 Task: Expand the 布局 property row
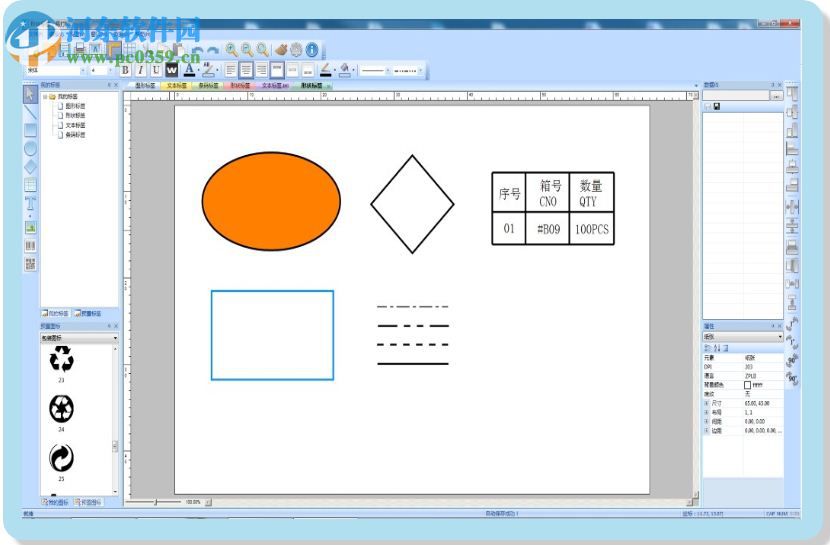coord(707,412)
